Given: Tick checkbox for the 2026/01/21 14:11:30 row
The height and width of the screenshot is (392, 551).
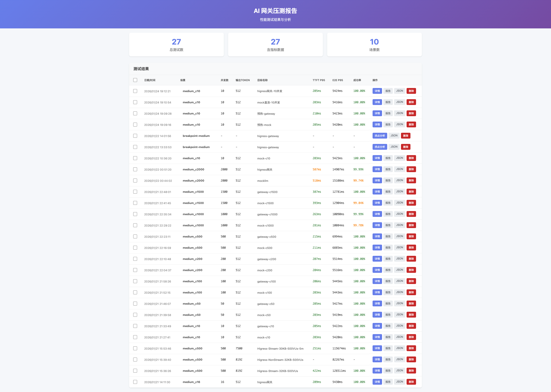Looking at the screenshot, I should pyautogui.click(x=135, y=382).
